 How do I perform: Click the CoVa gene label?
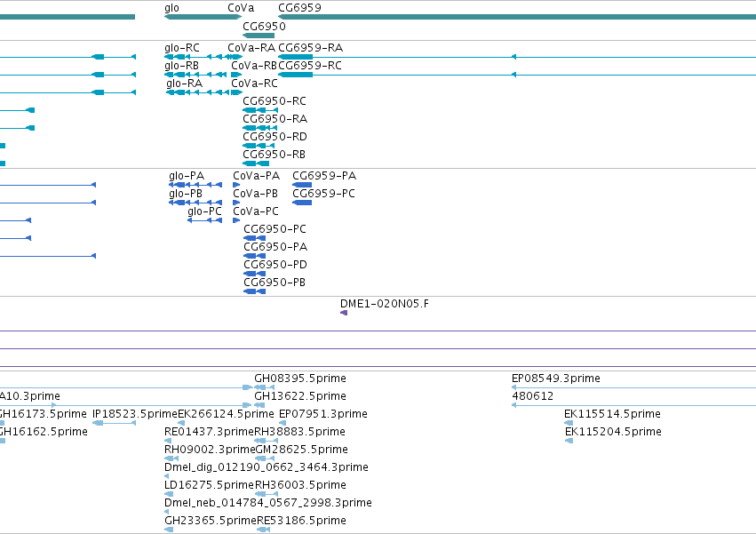241,8
